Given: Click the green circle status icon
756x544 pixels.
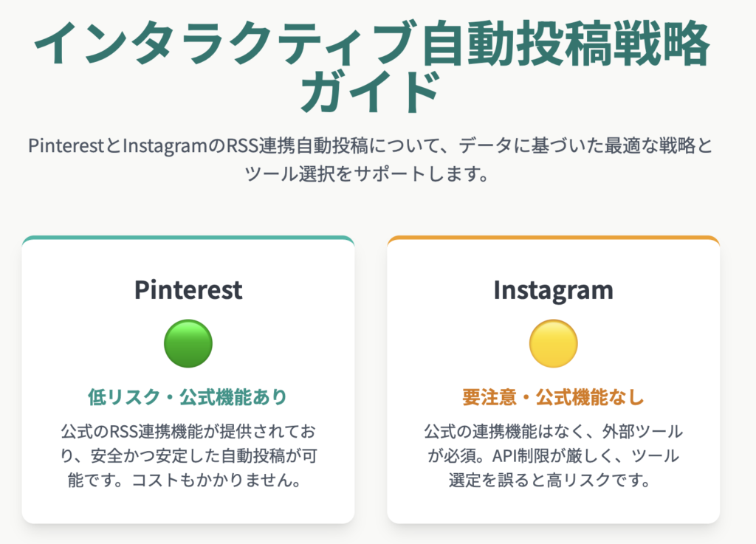Looking at the screenshot, I should [x=188, y=343].
